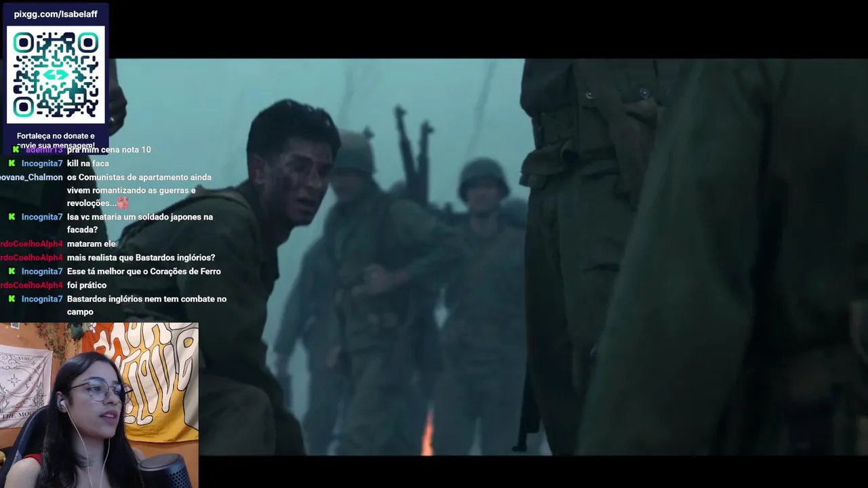Click the green badge beside 'Bastardos inglórios nem tem' message
Viewport: 868px width, 488px height.
12,299
